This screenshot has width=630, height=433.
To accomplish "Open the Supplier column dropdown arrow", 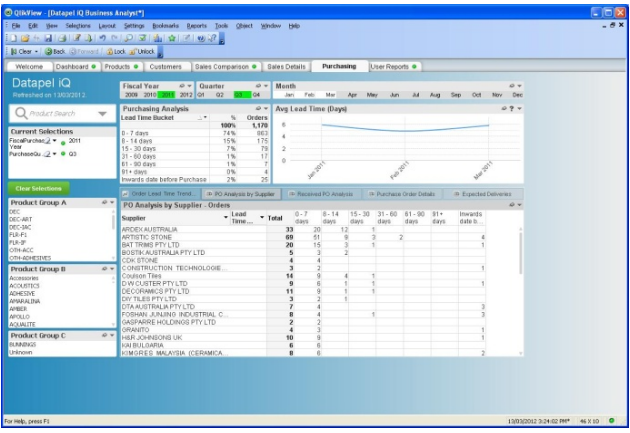I will 225,217.
